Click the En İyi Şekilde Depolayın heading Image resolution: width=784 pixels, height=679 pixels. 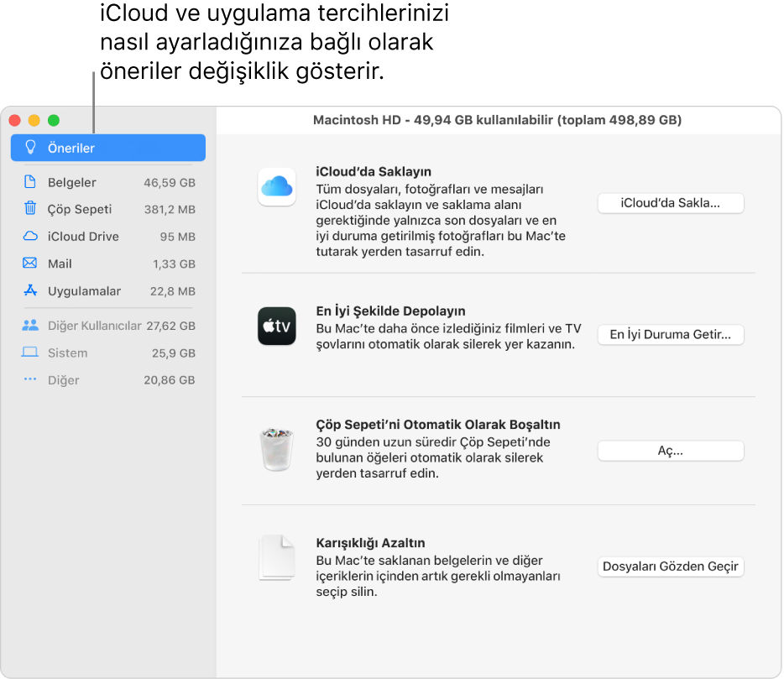click(390, 311)
